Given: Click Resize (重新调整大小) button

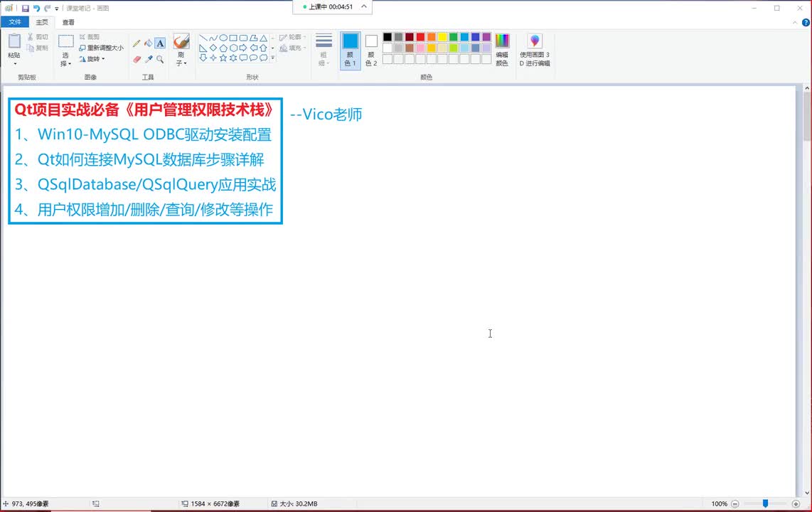Looking at the screenshot, I should click(x=101, y=48).
